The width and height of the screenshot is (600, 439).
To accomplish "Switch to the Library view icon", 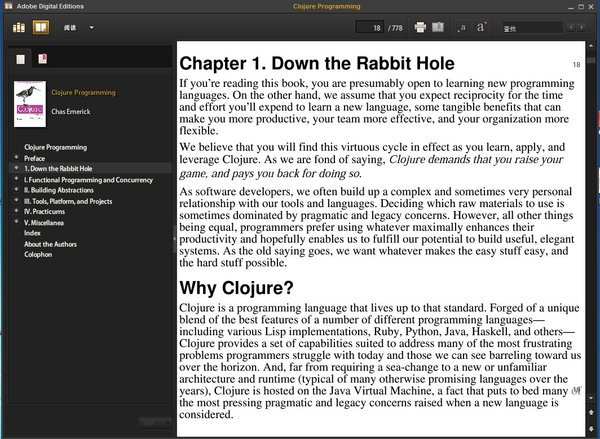I will click(19, 27).
